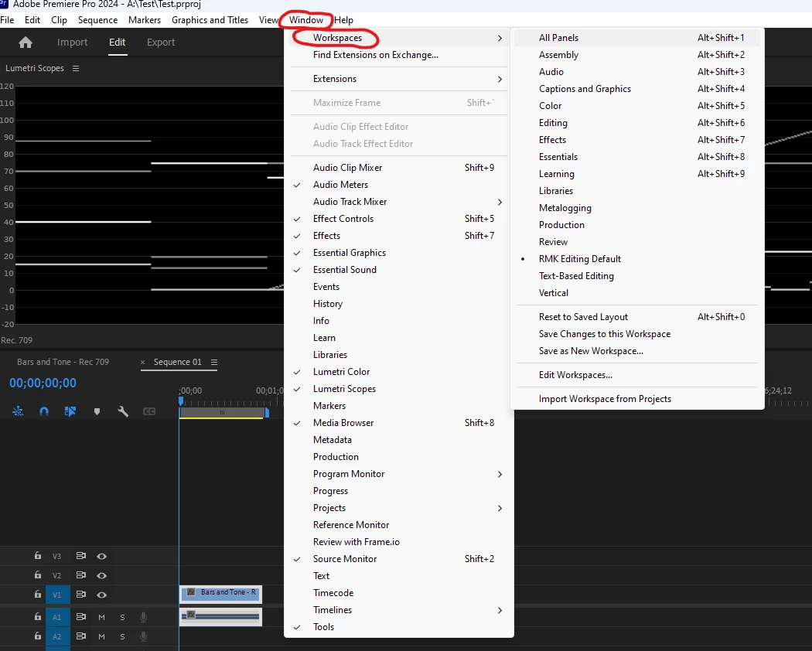
Task: Click the timecode 00;00;00;00 field
Action: click(x=43, y=383)
